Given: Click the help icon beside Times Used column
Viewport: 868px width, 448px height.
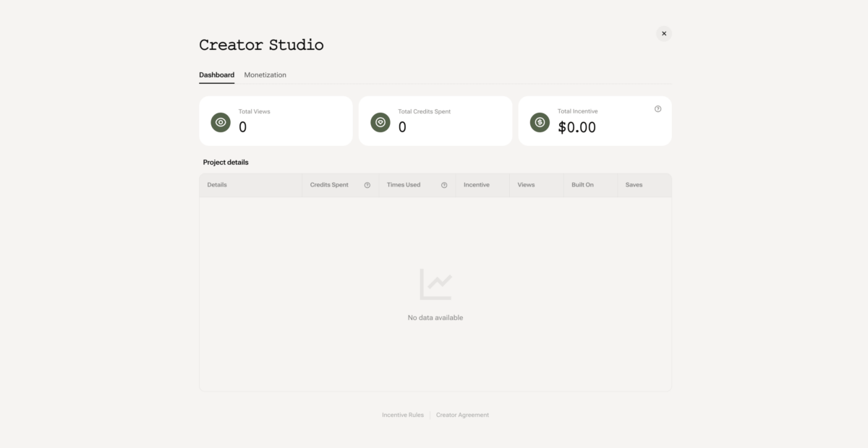Looking at the screenshot, I should [x=444, y=185].
